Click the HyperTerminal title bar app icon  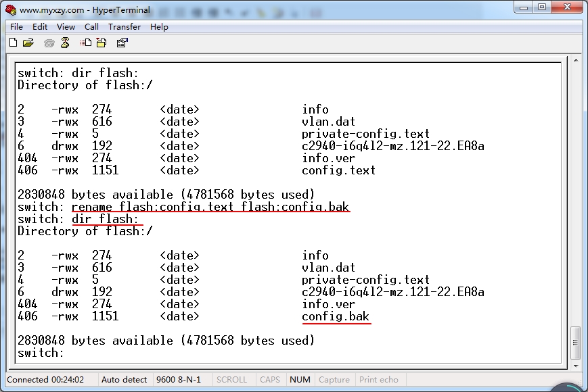click(x=11, y=9)
